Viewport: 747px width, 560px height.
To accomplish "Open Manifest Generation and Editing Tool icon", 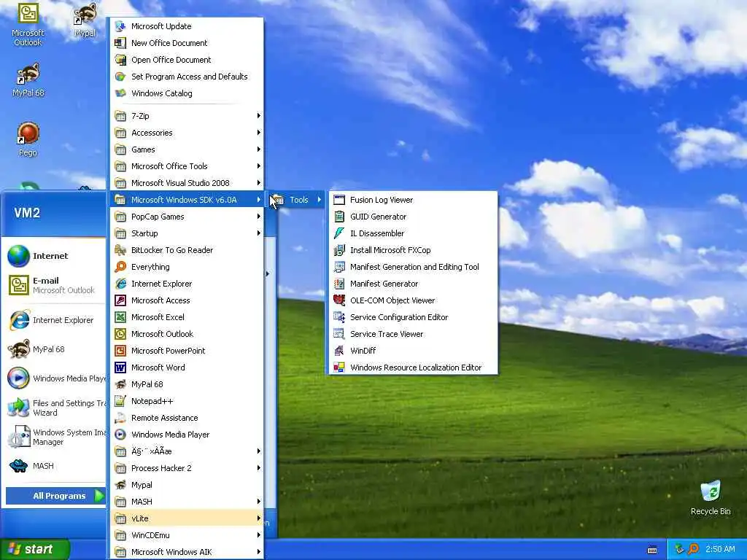I will 339,267.
